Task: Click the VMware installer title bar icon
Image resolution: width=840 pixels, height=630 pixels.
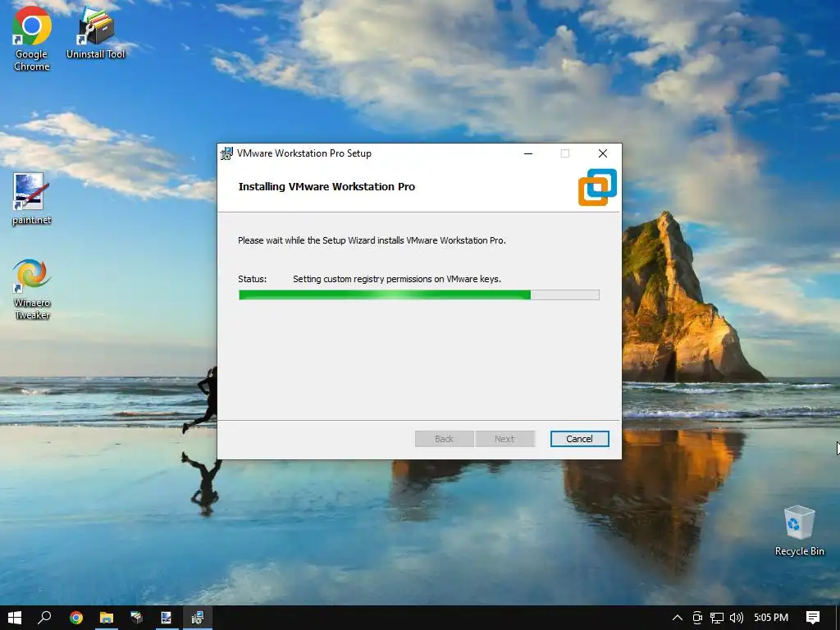Action: pyautogui.click(x=226, y=153)
